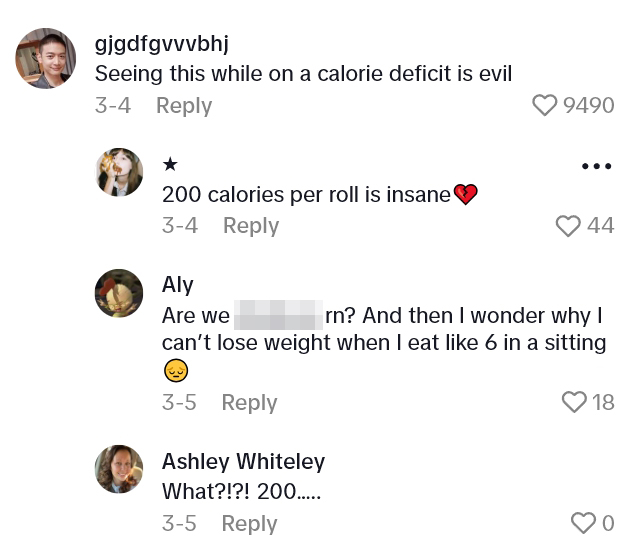Click the 9490 like count
Viewport: 624px width, 555px height.
(x=589, y=106)
